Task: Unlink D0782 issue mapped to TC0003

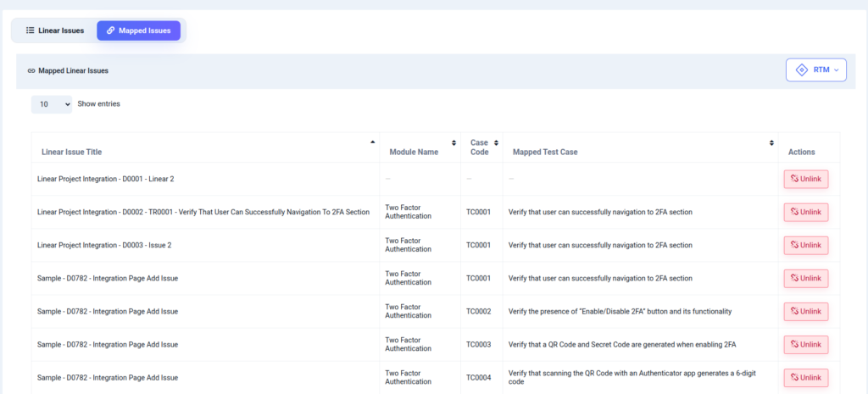Action: tap(806, 345)
